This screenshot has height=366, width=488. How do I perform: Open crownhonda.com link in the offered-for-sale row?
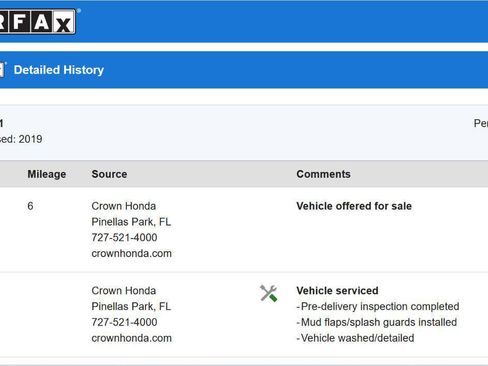132,253
